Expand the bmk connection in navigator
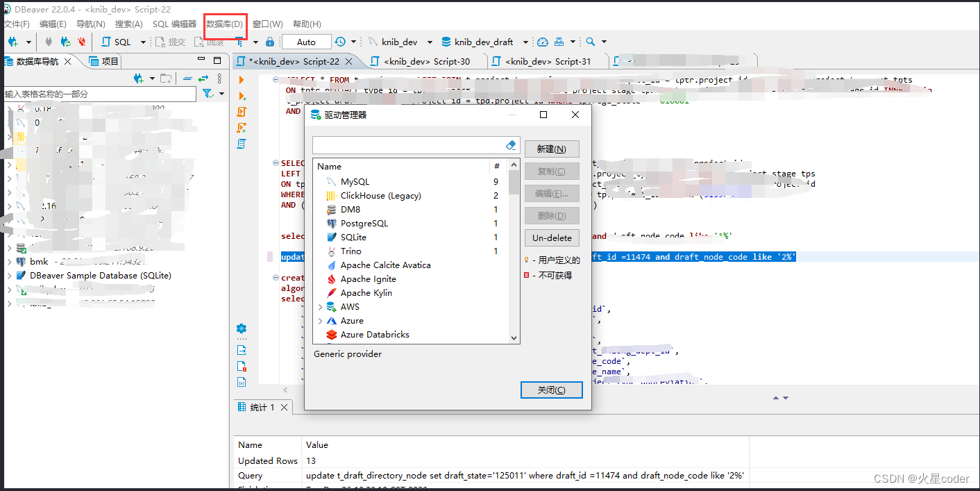 tap(9, 262)
